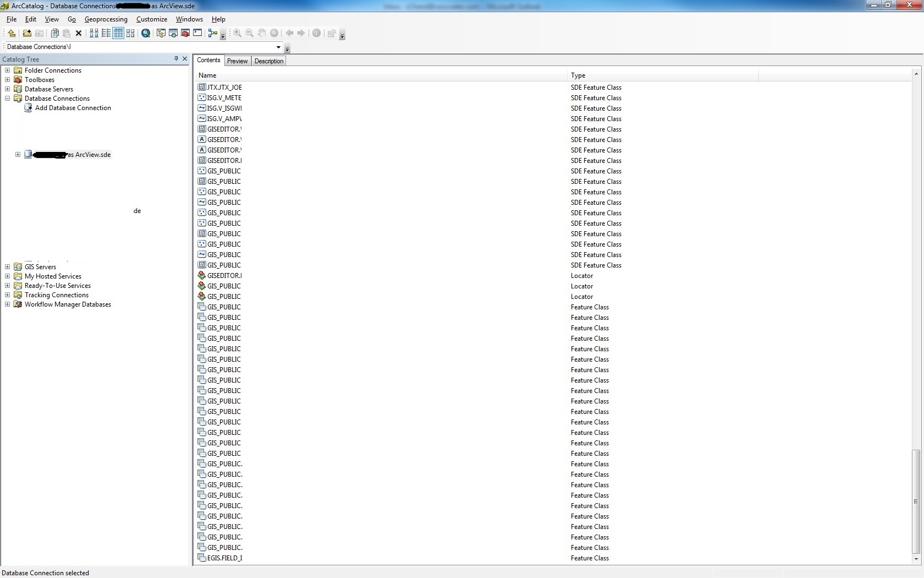
Task: Expand the Tracking Connections node
Action: 8,295
